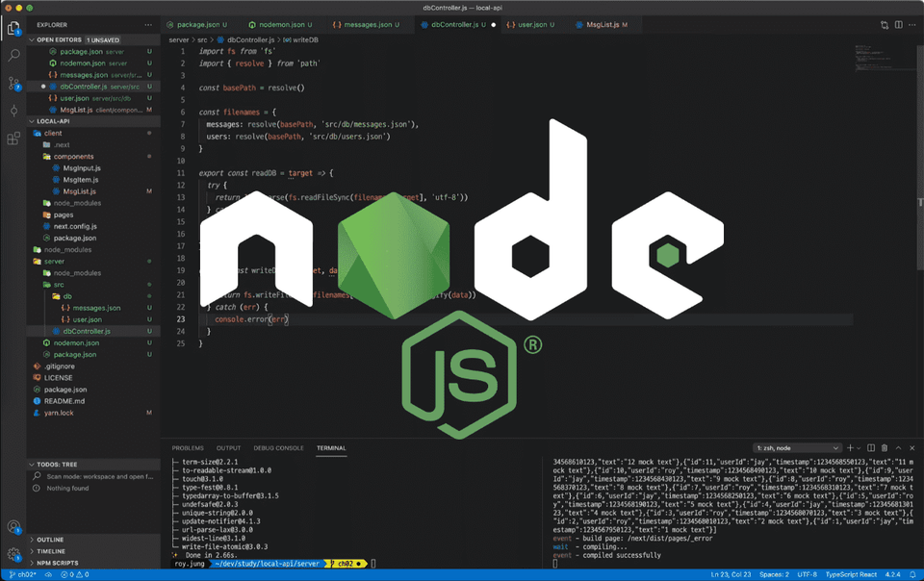This screenshot has width=924, height=581.
Task: Click 'server' in the breadcrumb path
Action: pyautogui.click(x=179, y=40)
